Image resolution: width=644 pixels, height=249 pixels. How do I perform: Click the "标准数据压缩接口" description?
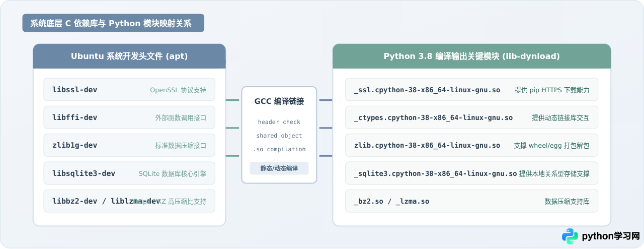(181, 146)
